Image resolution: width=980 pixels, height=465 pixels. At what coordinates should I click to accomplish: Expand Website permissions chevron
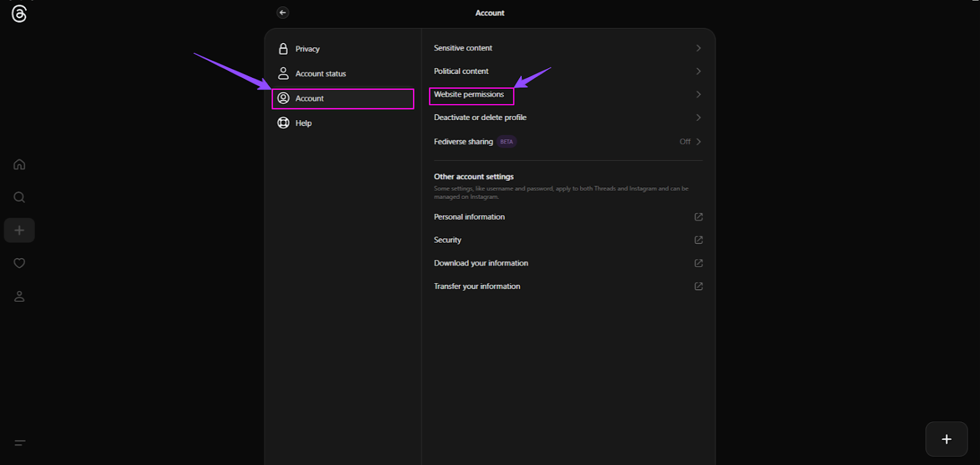click(698, 94)
